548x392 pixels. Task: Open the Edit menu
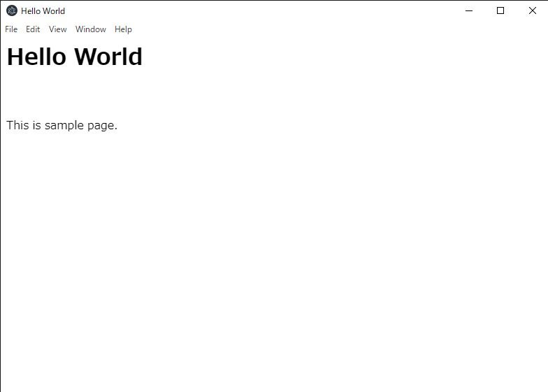33,29
